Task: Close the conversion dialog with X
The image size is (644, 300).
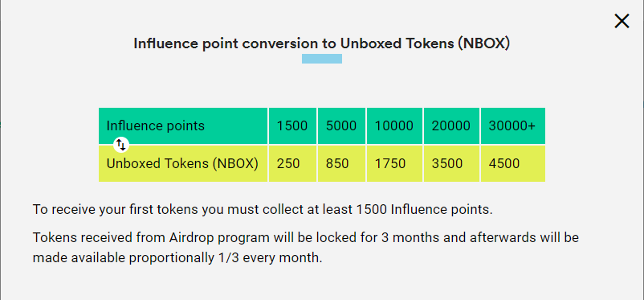Action: coord(622,21)
